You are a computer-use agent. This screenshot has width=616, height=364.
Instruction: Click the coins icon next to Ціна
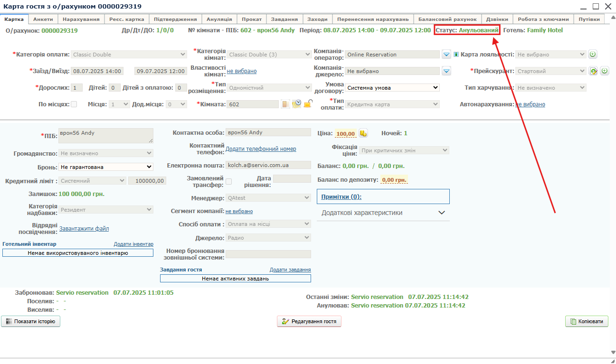[363, 133]
